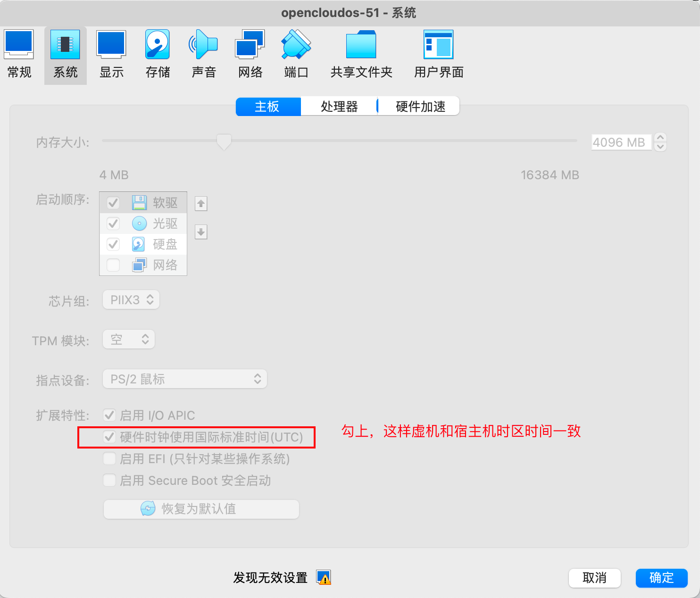Decrease memory with stepper down arrow
Image resolution: width=700 pixels, height=598 pixels.
tap(660, 147)
